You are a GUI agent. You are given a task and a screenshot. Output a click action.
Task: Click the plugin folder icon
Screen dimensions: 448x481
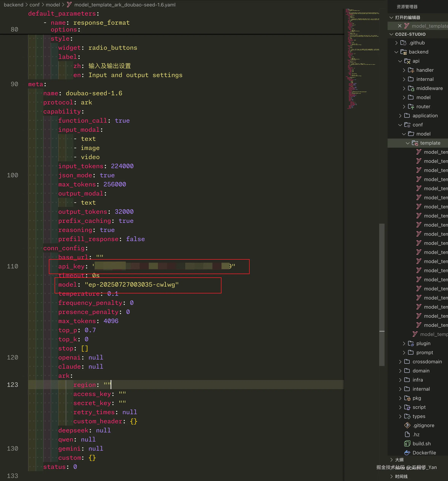[411, 343]
